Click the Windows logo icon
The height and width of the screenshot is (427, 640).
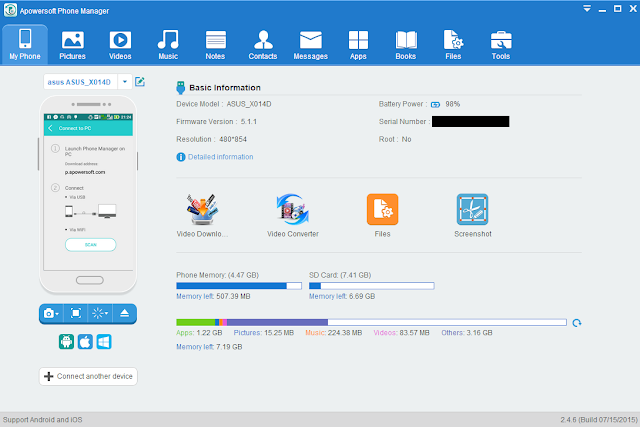[104, 342]
